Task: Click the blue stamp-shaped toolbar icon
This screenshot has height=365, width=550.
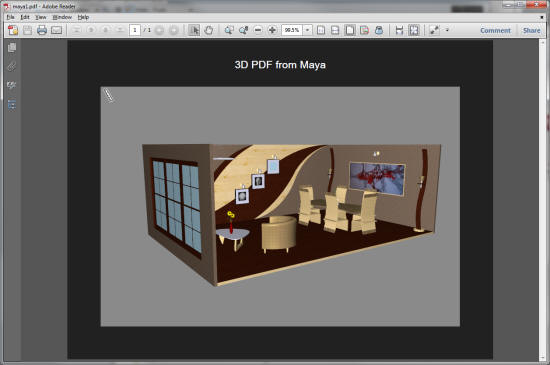Action: (379, 30)
